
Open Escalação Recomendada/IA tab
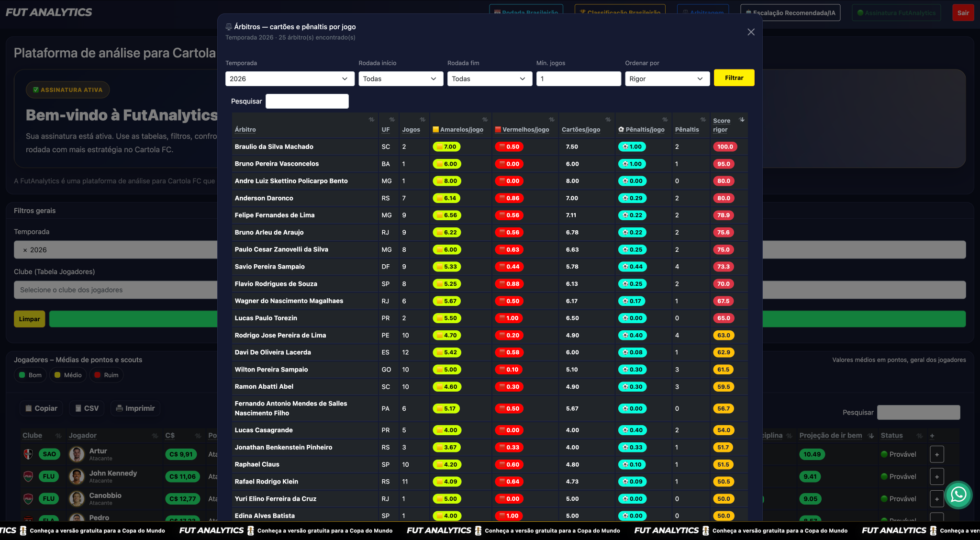(x=790, y=13)
